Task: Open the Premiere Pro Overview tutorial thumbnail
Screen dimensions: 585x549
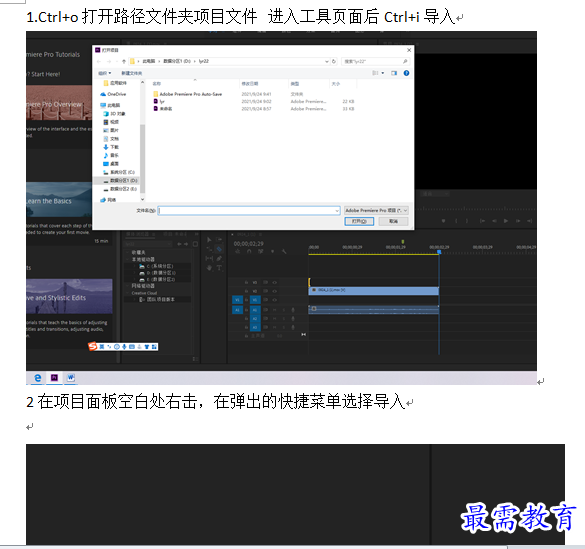Action: click(59, 103)
